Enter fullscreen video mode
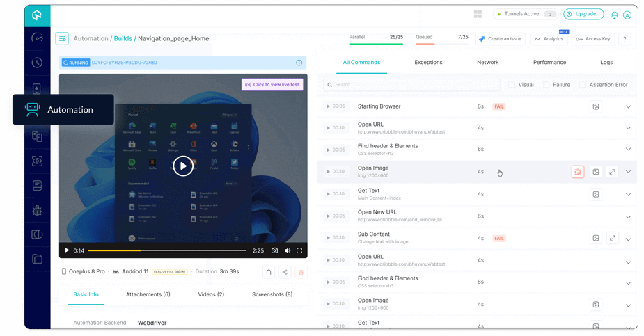Image resolution: width=644 pixels, height=336 pixels. (x=299, y=250)
